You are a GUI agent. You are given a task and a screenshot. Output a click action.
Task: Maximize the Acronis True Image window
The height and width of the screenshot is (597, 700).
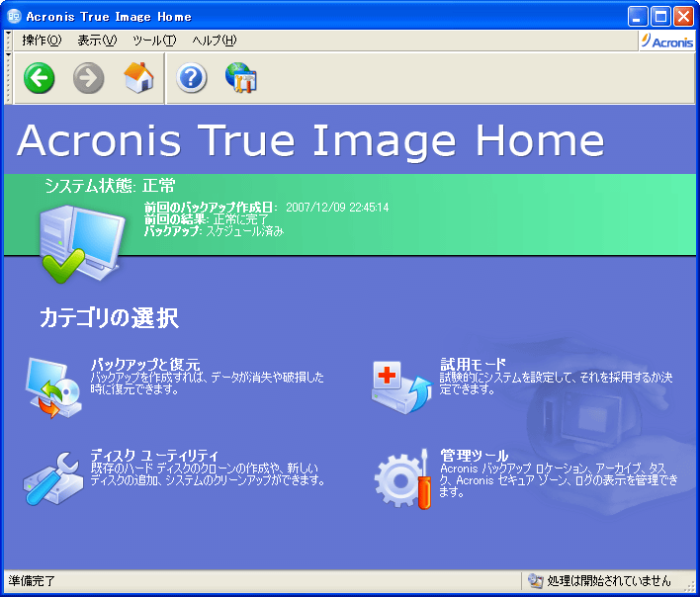tap(660, 17)
